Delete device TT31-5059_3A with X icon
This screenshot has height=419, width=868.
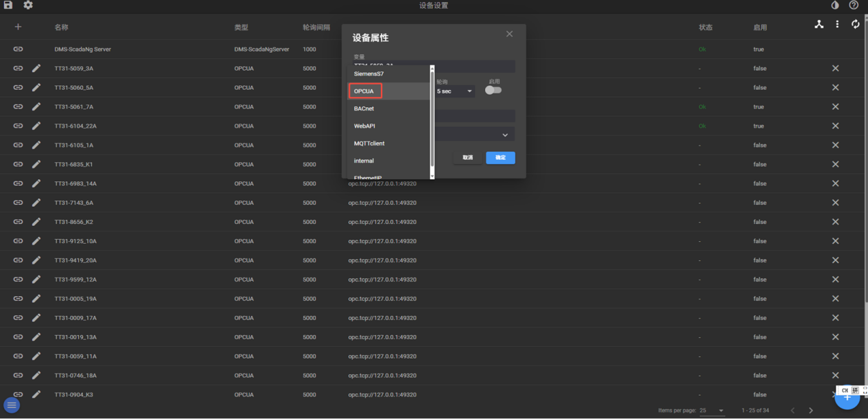point(835,68)
